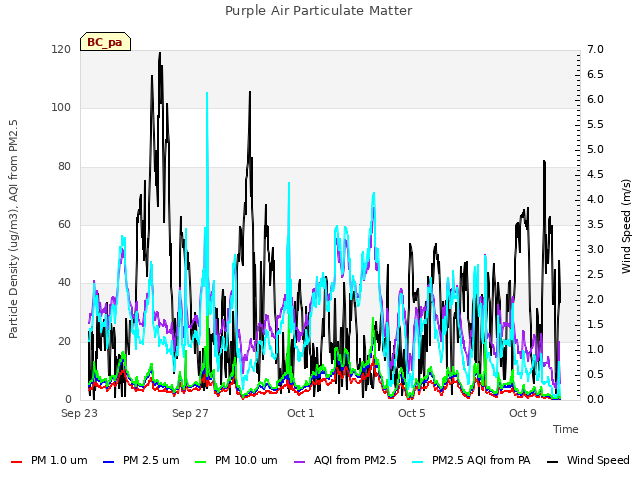Screen dimensions: 640x480
Task: Click the 100 left axis tick label
Action: (x=61, y=108)
